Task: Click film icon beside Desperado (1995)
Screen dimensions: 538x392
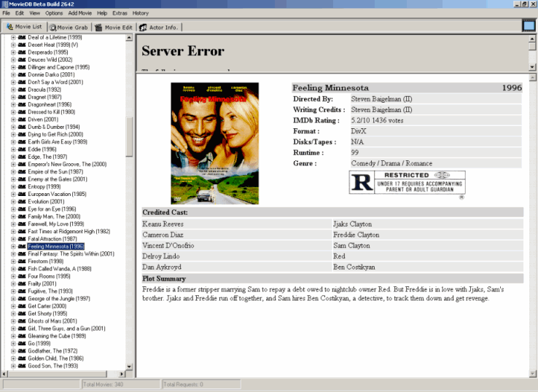Action: pyautogui.click(x=22, y=52)
